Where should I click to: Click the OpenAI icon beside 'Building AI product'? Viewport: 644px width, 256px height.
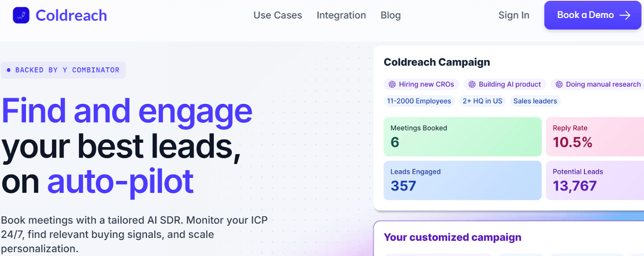(x=471, y=84)
